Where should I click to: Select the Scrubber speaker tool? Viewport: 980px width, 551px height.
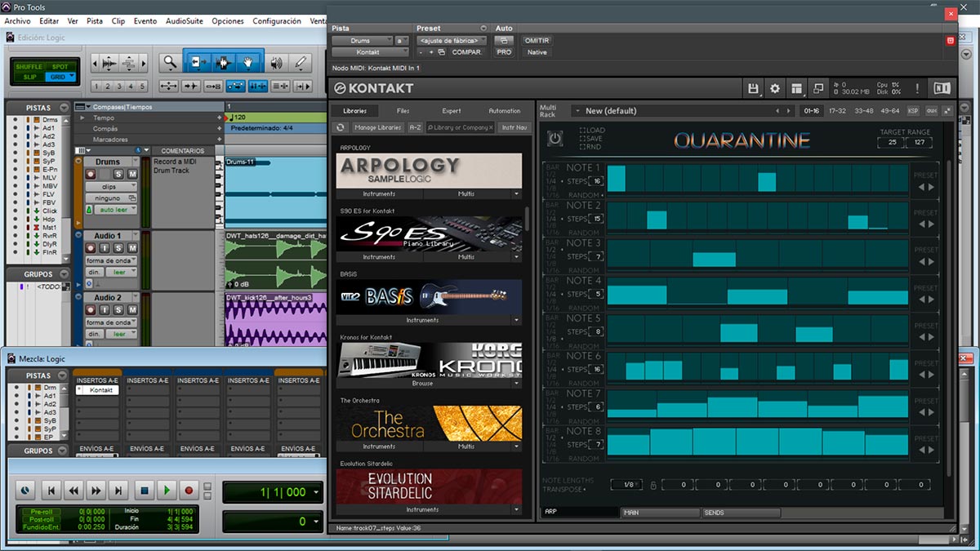(x=277, y=62)
